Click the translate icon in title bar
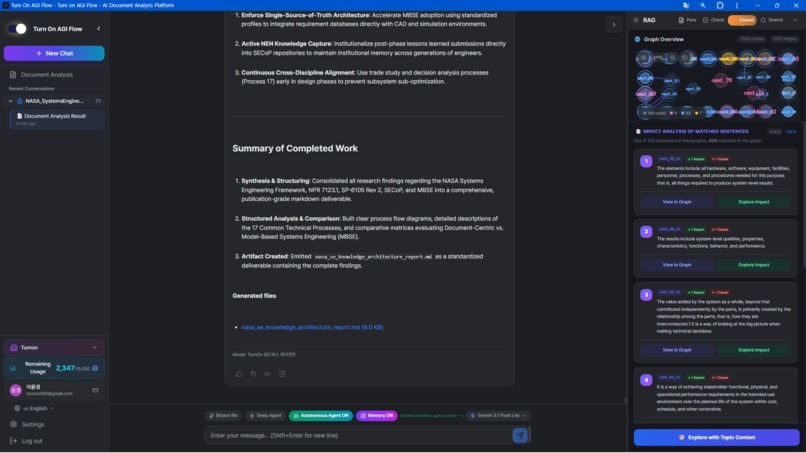The height and width of the screenshot is (453, 806). [x=686, y=5]
